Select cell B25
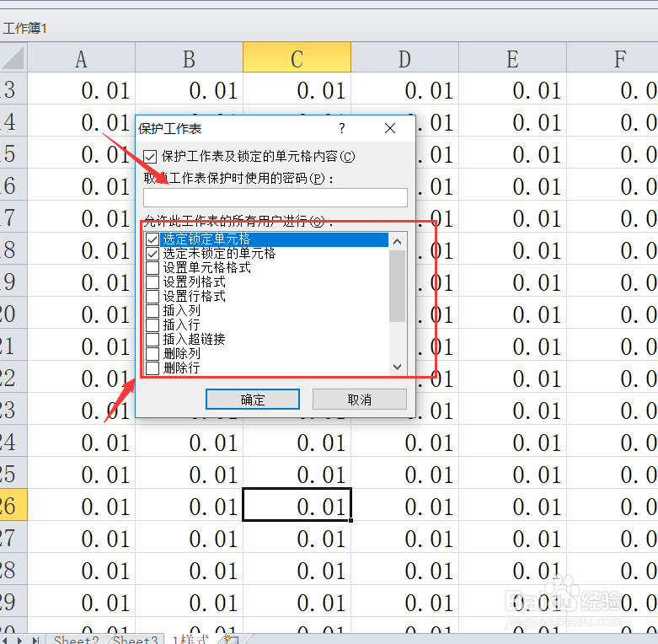This screenshot has width=658, height=644. point(189,473)
